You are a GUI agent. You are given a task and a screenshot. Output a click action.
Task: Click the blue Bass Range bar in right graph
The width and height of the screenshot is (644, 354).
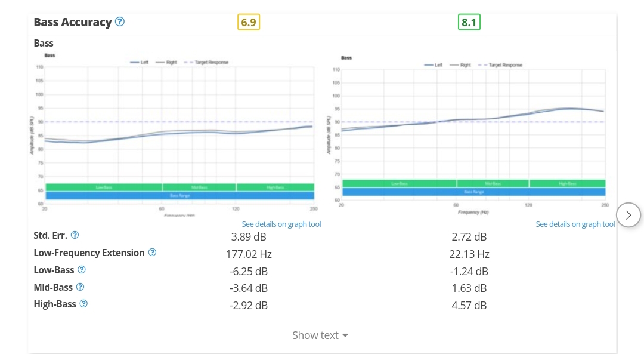(473, 192)
